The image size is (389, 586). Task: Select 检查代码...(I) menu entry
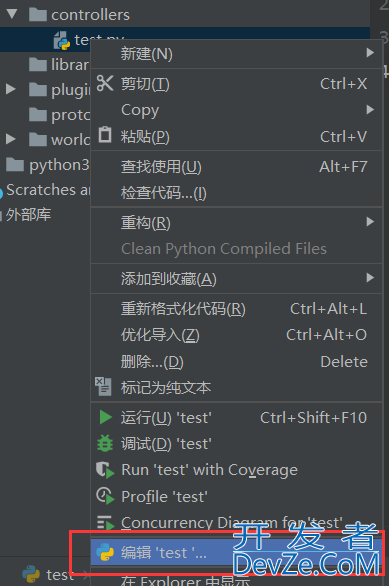237,193
